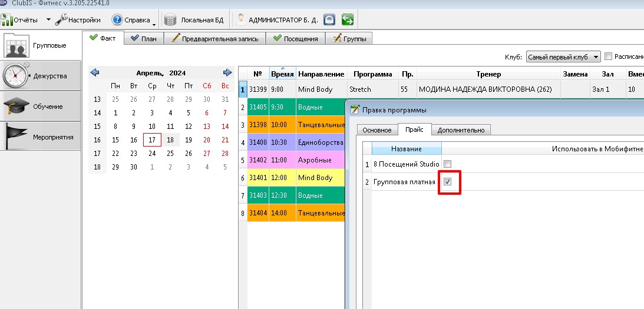Image resolution: width=644 pixels, height=309 pixels.
Task: Select the purple 31400 10:30 Единоборства row
Action: 296,142
